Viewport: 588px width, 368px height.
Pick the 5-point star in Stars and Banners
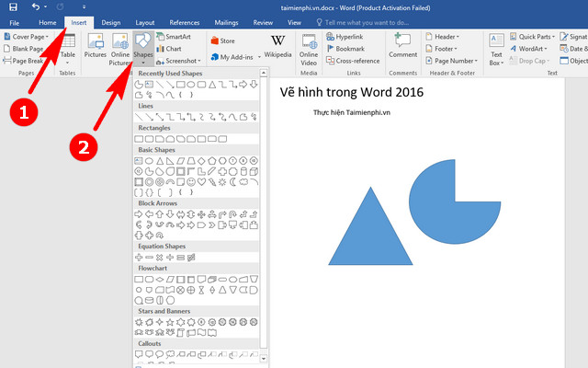click(170, 322)
